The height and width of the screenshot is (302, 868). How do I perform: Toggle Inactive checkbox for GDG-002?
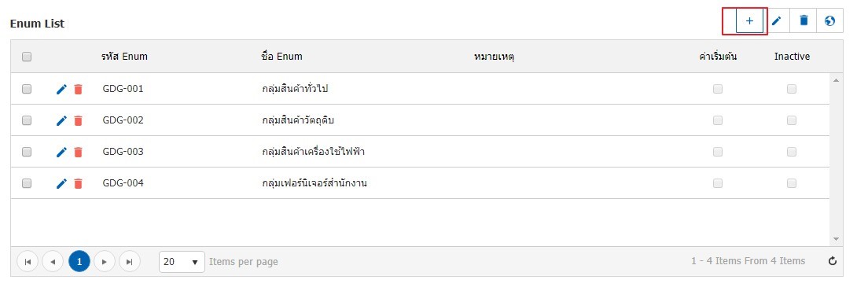click(x=792, y=120)
